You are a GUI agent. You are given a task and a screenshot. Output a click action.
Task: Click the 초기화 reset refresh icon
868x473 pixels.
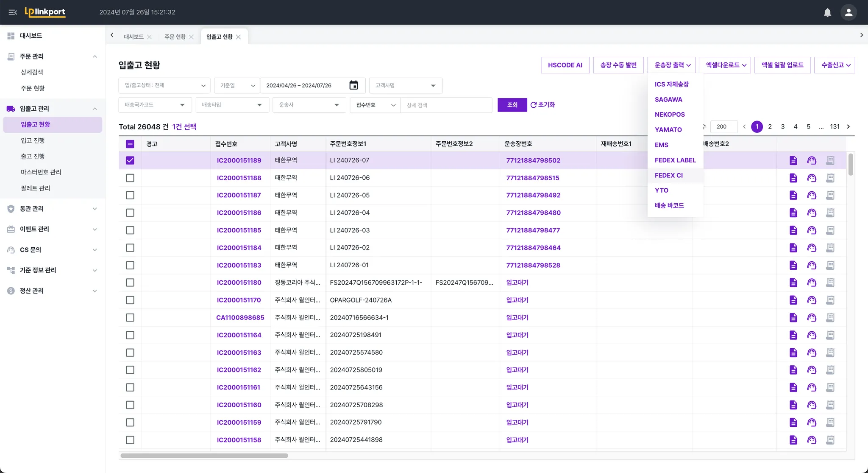tap(534, 105)
